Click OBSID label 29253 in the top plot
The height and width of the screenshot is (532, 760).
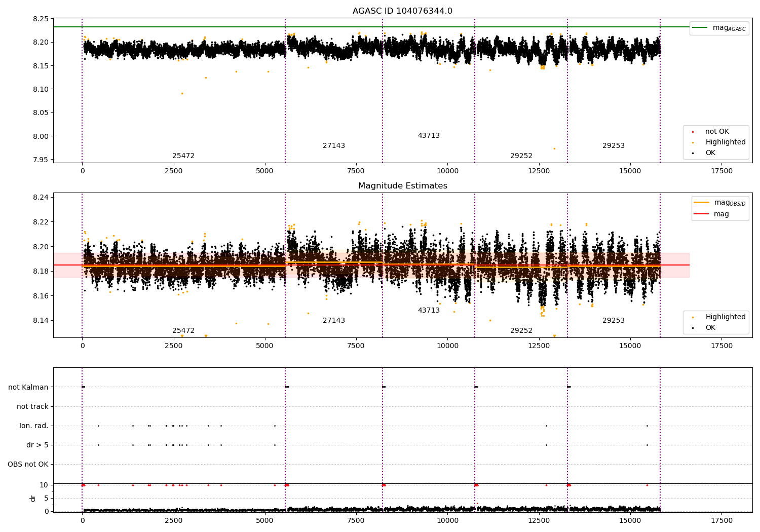(614, 146)
